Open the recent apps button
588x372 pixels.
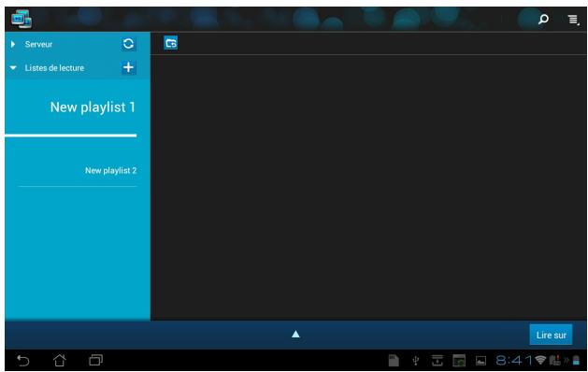(x=95, y=361)
